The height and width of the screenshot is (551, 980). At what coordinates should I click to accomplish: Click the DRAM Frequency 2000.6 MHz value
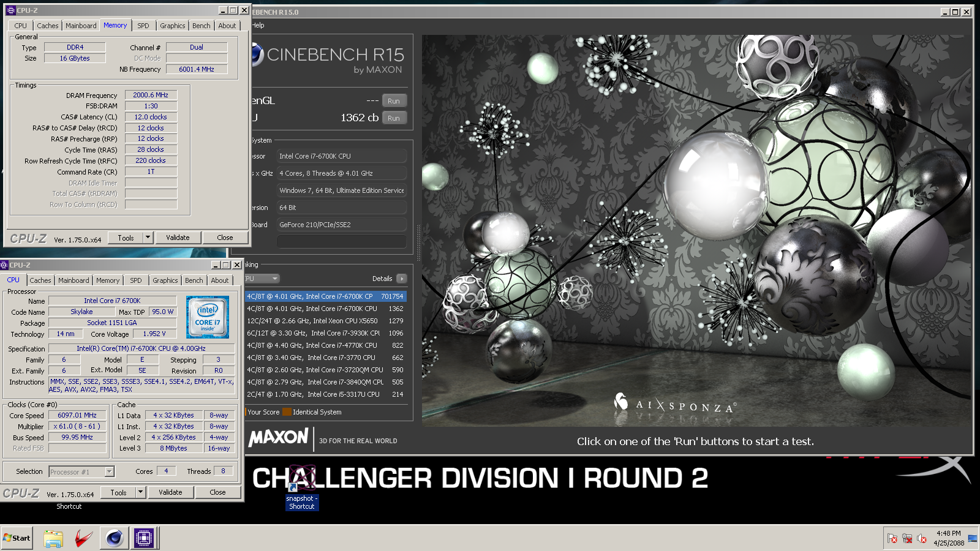151,95
